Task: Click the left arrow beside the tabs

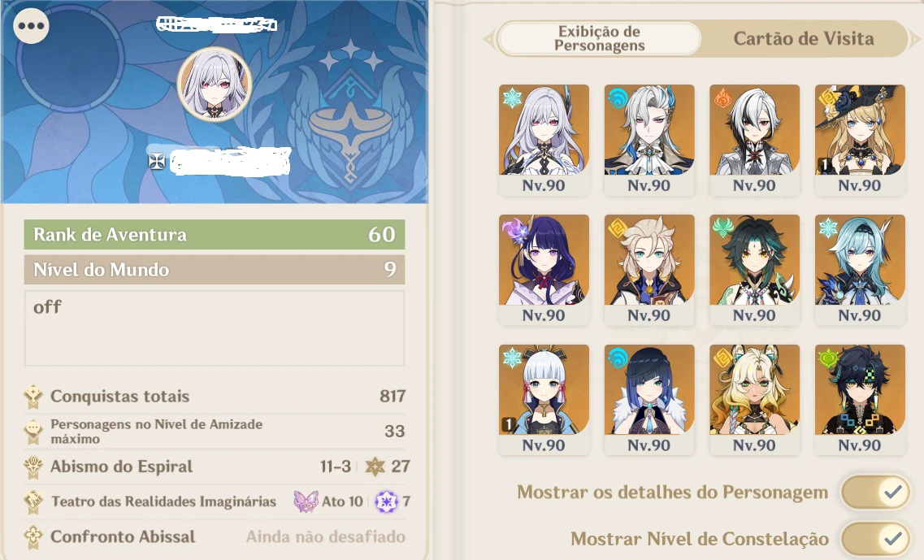Action: [488, 40]
